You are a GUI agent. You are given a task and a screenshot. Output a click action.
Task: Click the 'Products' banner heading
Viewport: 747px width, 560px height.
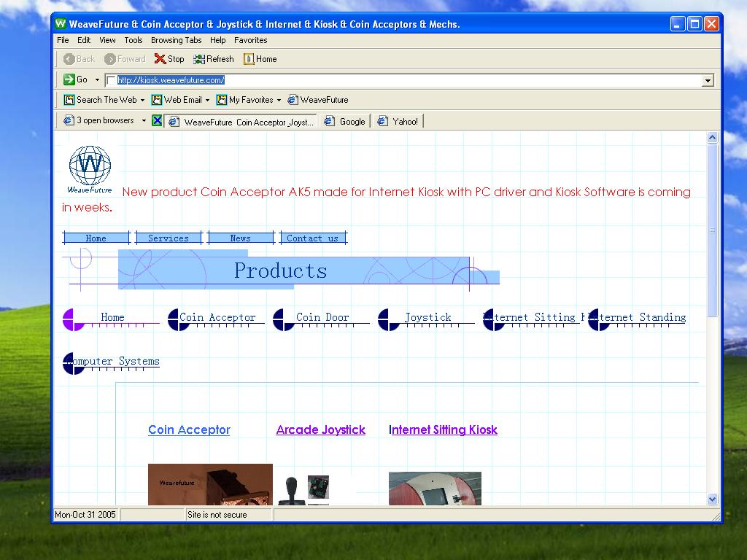click(x=281, y=271)
